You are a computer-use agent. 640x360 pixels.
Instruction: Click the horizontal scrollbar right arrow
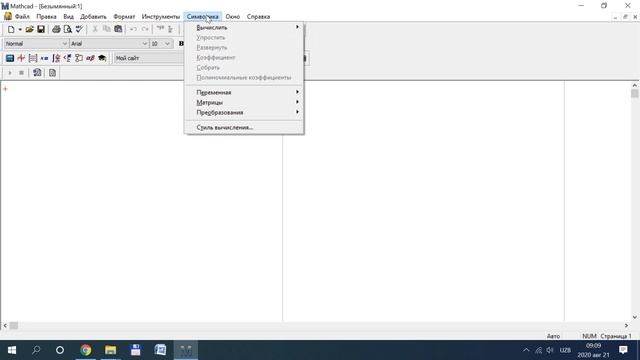tap(626, 325)
